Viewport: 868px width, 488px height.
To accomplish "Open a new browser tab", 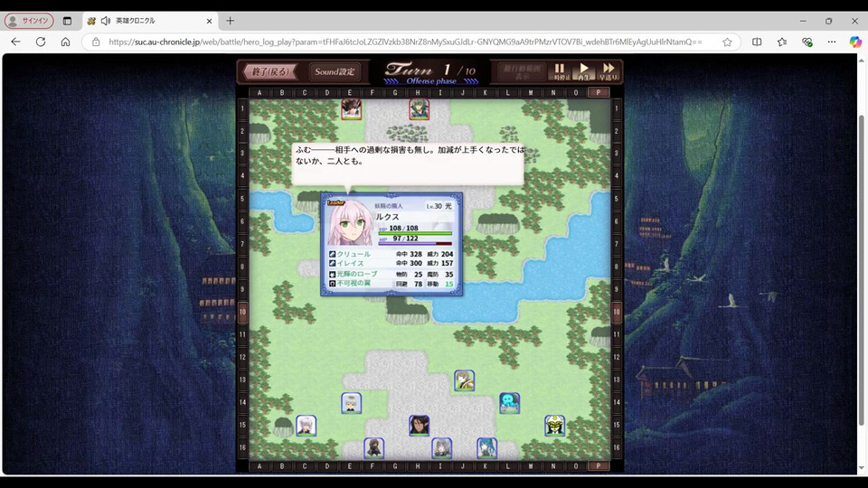I will (x=231, y=21).
